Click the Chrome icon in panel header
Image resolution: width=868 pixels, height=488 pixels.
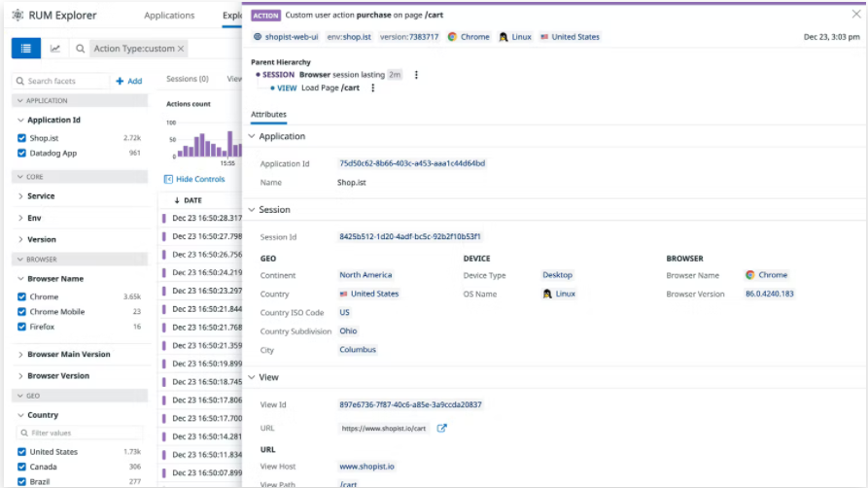[x=452, y=37]
